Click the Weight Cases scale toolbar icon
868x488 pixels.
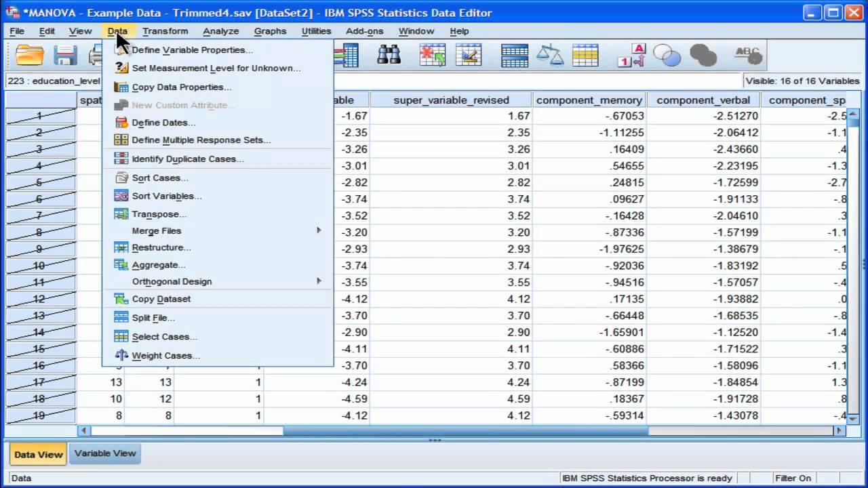[x=549, y=56]
